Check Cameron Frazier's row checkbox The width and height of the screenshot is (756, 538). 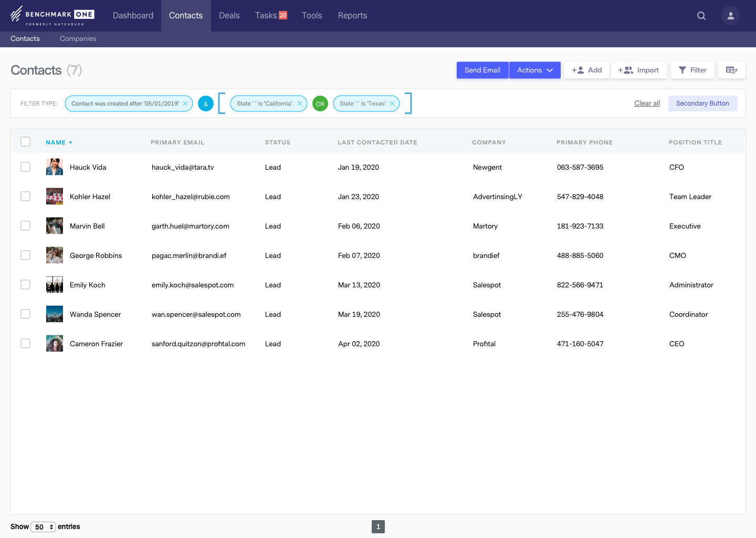[25, 343]
